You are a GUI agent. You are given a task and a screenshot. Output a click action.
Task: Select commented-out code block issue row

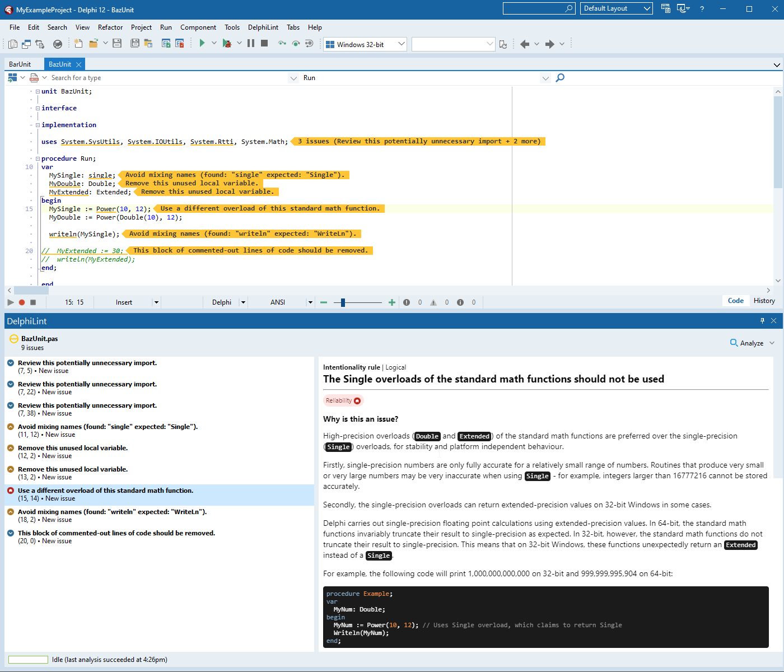pyautogui.click(x=160, y=538)
